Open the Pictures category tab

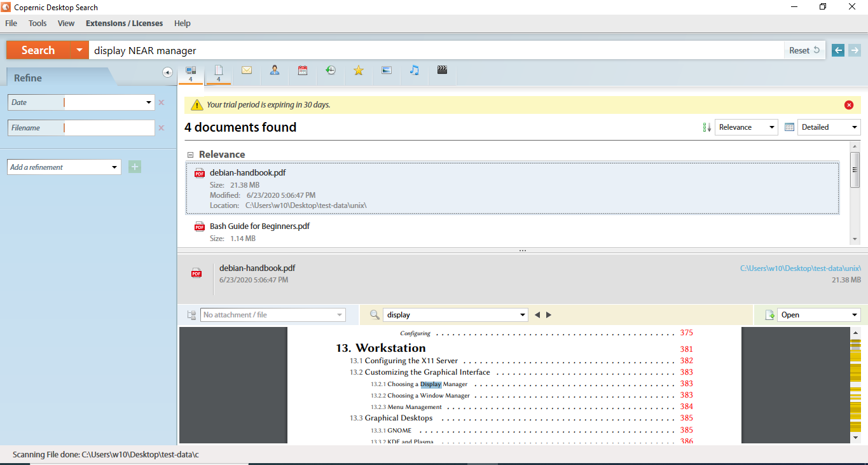tap(387, 71)
